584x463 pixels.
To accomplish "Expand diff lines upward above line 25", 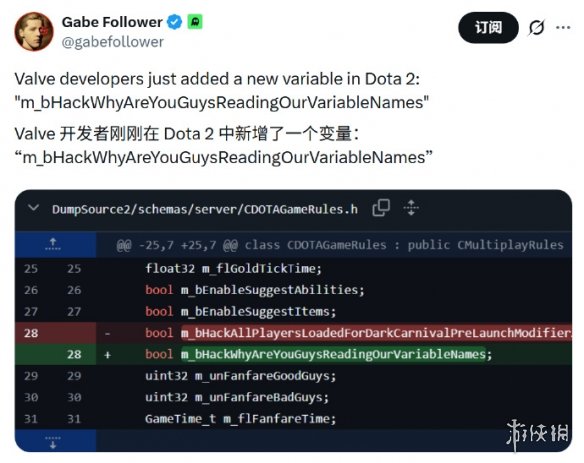I will click(53, 244).
